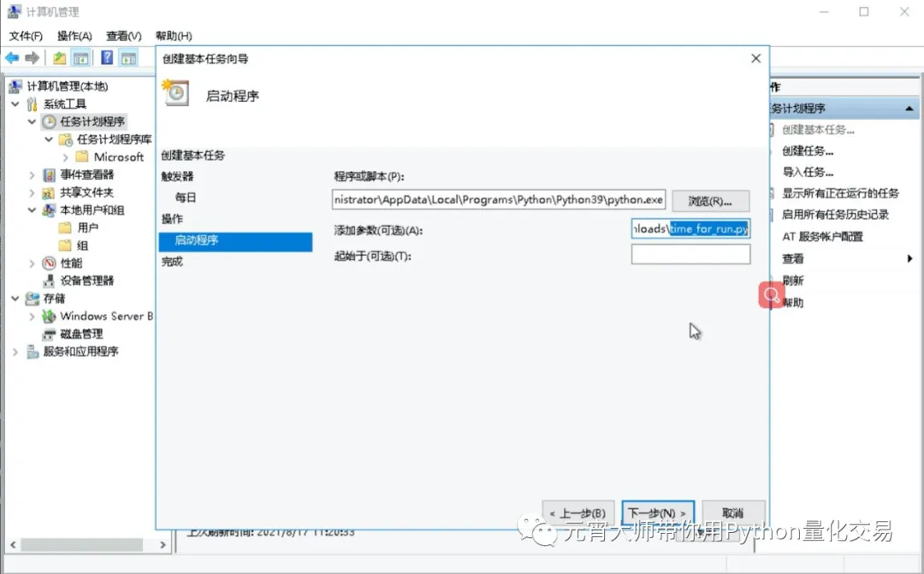
Task: Expand the 服务和应用程序 node
Action: tap(16, 352)
